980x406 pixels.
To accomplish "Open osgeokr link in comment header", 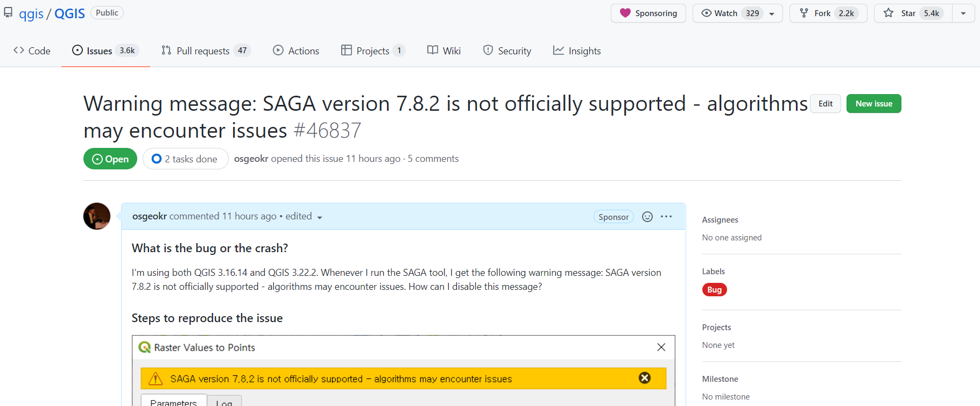I will [x=150, y=216].
